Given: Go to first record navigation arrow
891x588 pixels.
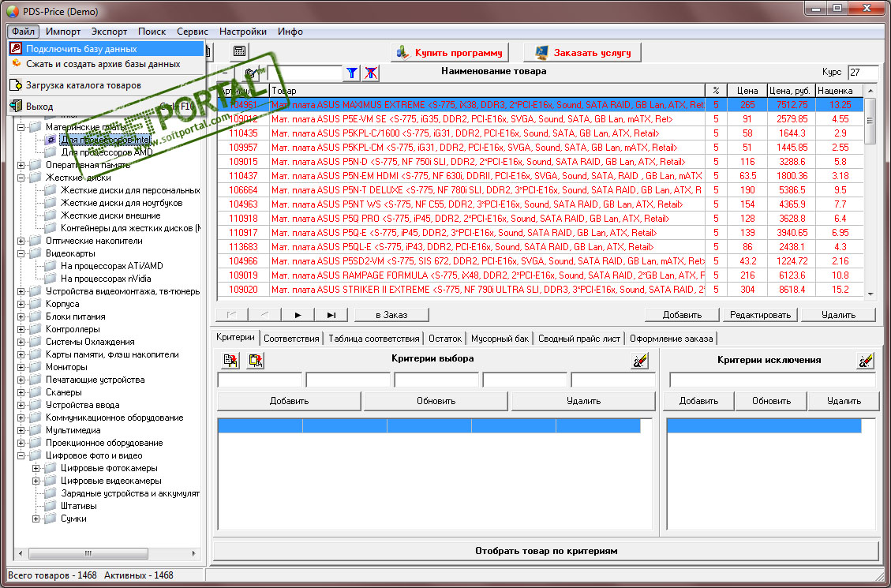Looking at the screenshot, I should (x=230, y=315).
